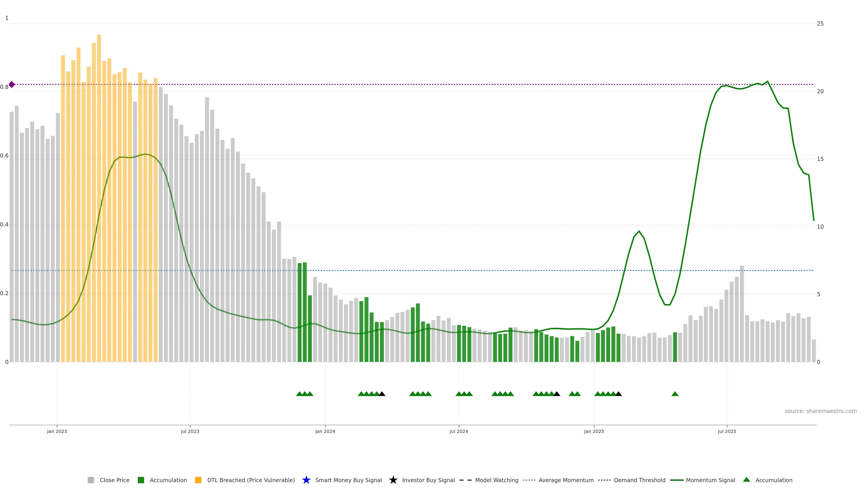This screenshot has height=488, width=868.
Task: Click the Demand Threshold purple dotted icon
Action: (x=604, y=480)
